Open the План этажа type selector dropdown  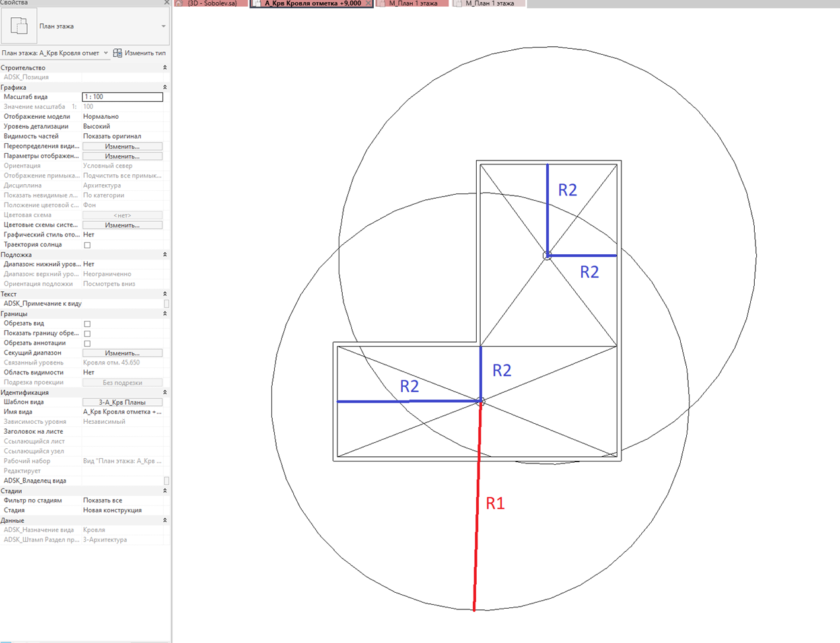coord(163,26)
